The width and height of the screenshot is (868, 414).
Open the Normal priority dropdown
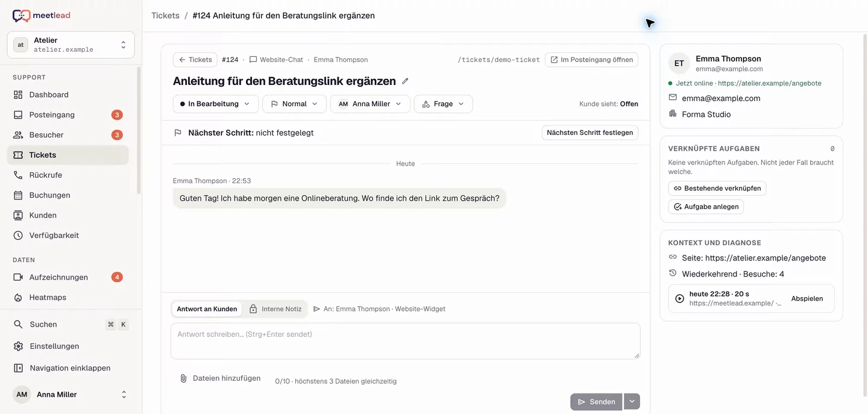tap(294, 104)
